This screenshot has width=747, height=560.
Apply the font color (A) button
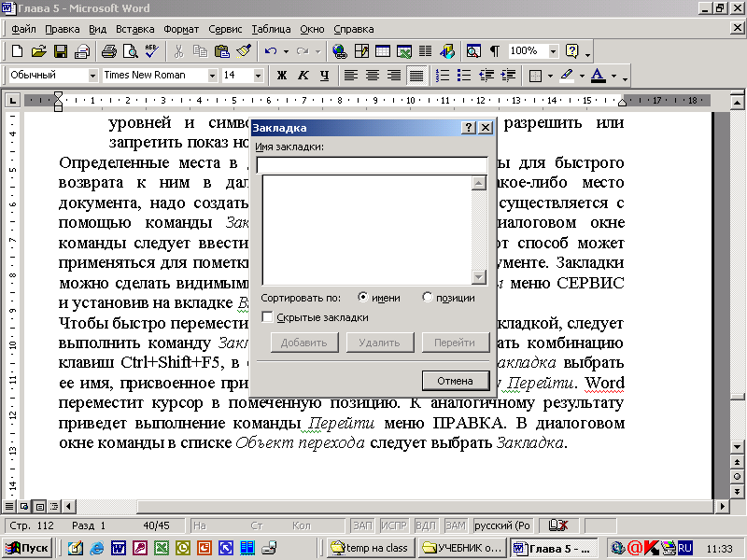[x=598, y=76]
